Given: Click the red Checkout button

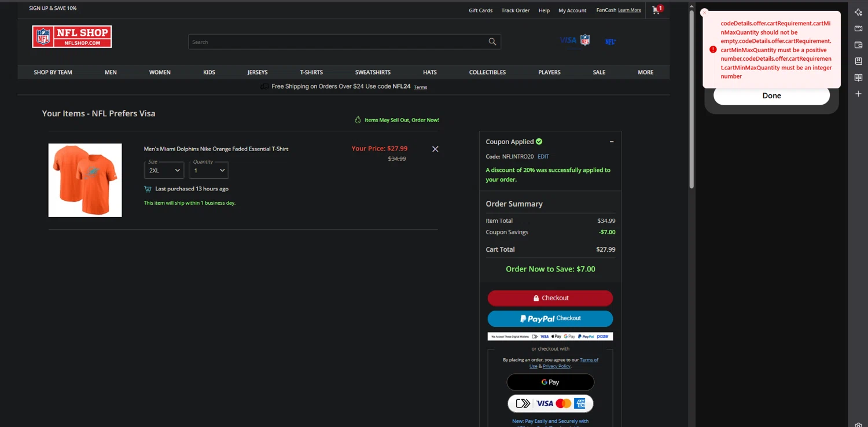Looking at the screenshot, I should (x=550, y=298).
